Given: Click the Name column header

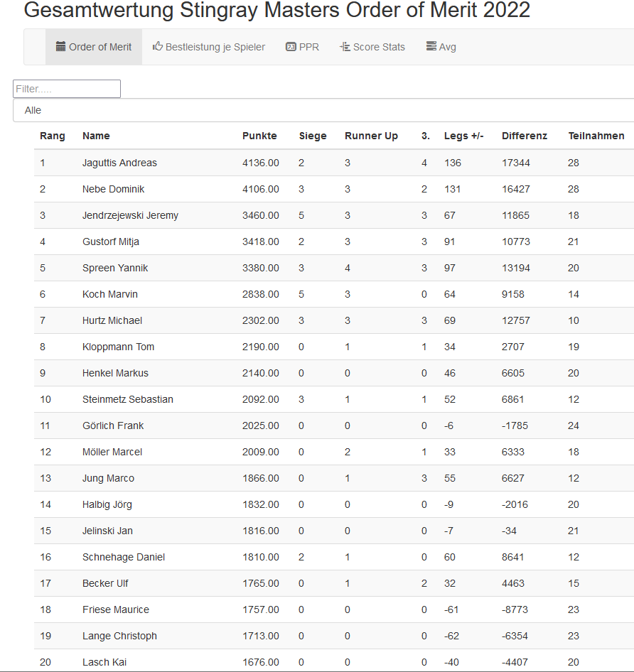Looking at the screenshot, I should click(x=96, y=136).
